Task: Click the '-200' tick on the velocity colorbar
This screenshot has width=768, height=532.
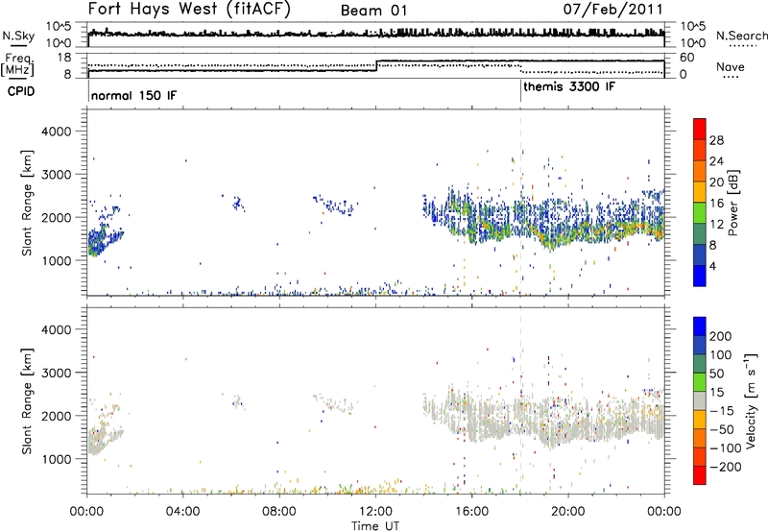Action: [726, 467]
